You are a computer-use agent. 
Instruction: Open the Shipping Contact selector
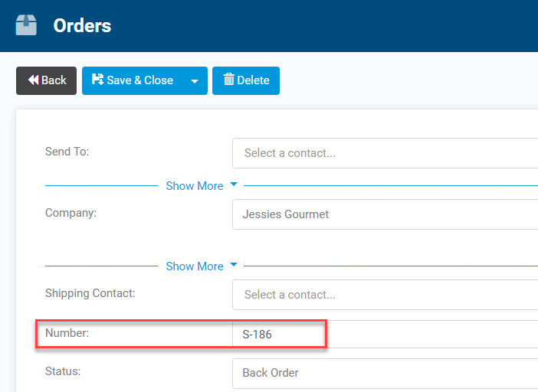coord(385,295)
